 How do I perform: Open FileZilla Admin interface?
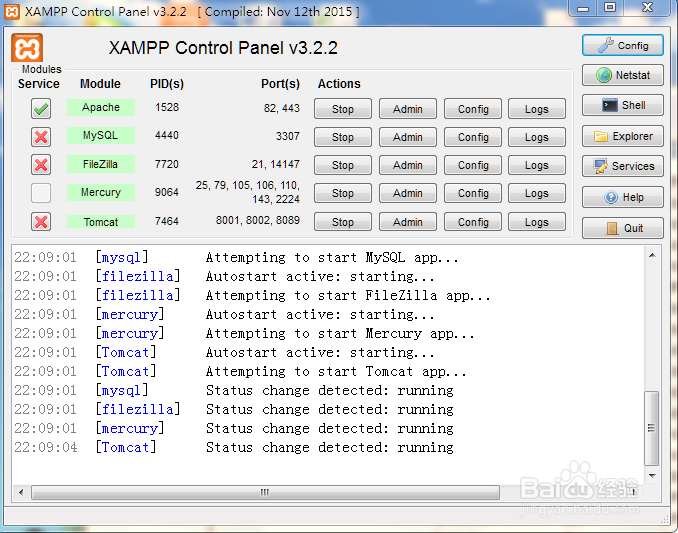point(408,165)
